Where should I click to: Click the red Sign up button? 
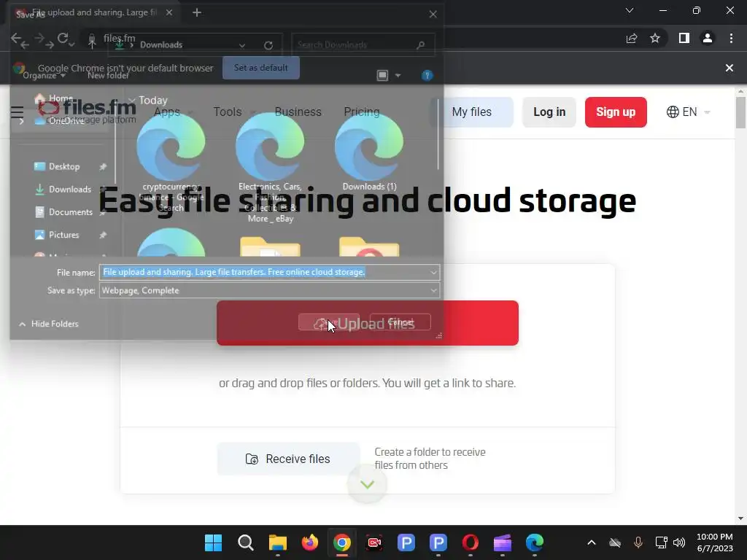pos(616,112)
